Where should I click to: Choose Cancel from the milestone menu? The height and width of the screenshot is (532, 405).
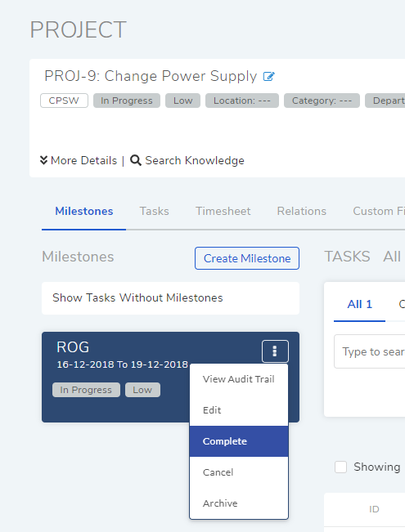coord(239,472)
